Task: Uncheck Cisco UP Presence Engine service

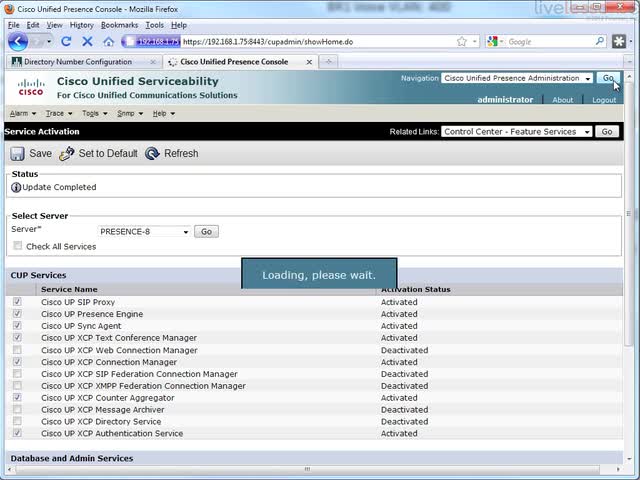Action: point(17,313)
